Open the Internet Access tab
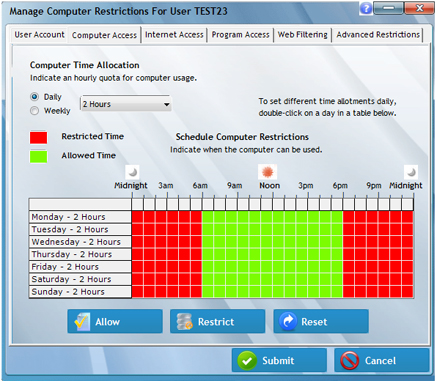The height and width of the screenshot is (381, 437). (174, 35)
